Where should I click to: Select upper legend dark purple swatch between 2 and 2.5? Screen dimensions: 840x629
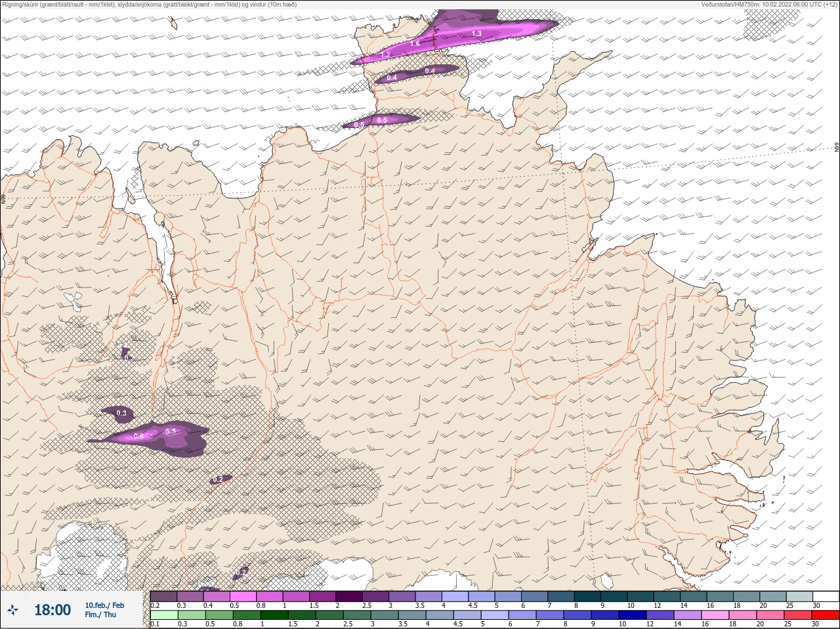(x=349, y=597)
